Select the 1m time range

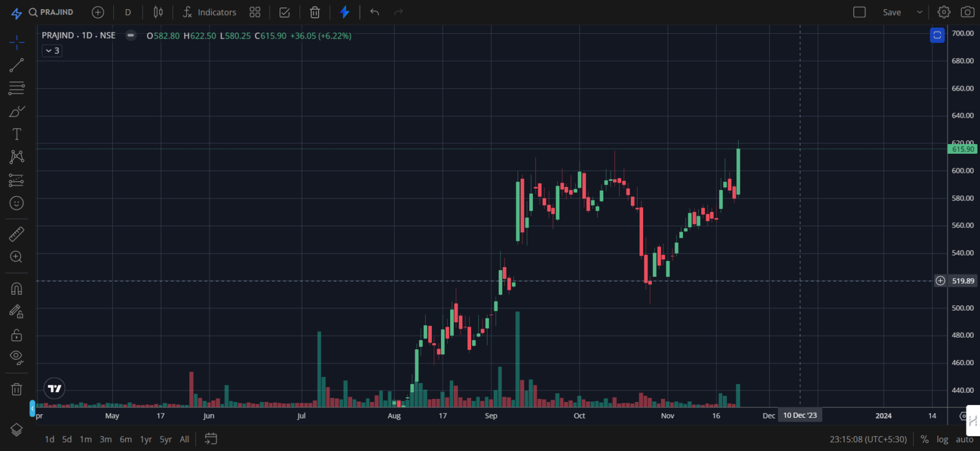[86, 439]
